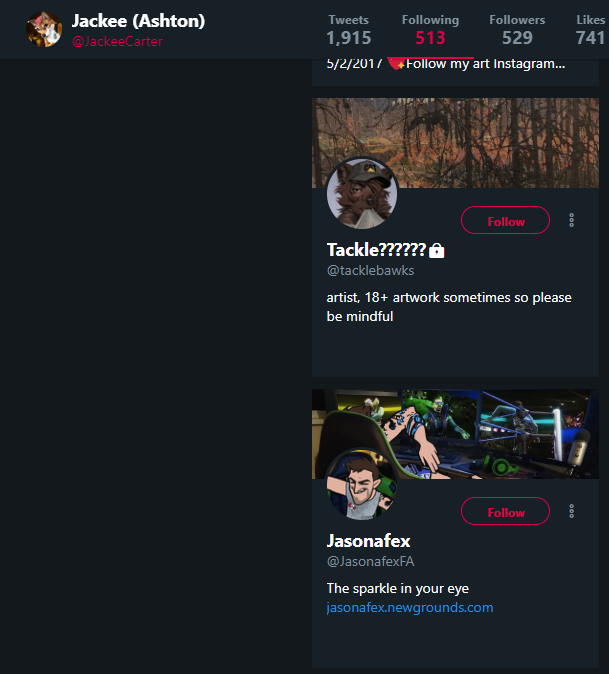Open more options menu for Jasonafex
609x674 pixels.
[571, 511]
